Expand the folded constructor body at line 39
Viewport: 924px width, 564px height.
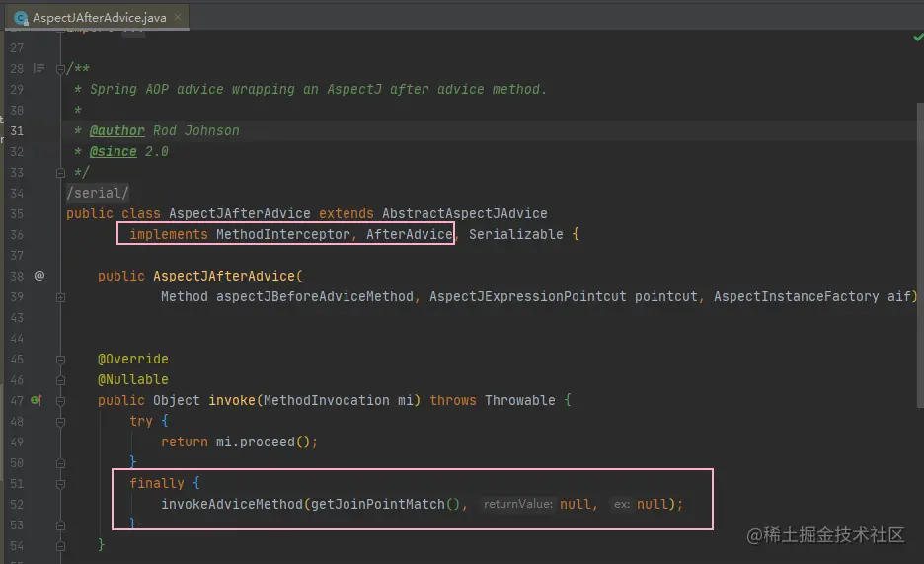[x=60, y=297]
